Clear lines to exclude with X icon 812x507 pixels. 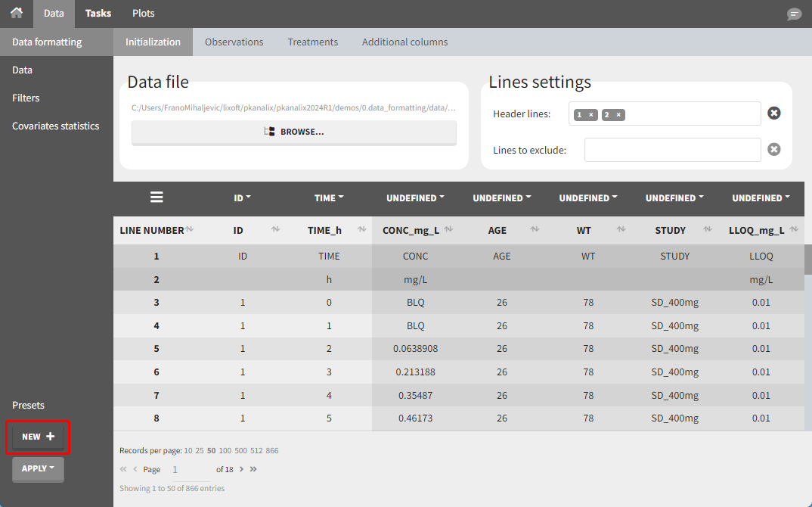774,150
